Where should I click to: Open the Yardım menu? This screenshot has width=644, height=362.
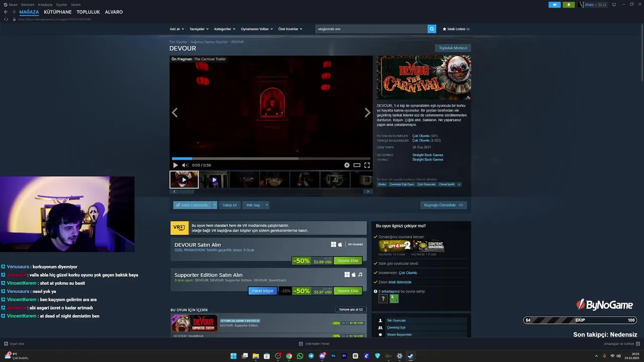pyautogui.click(x=75, y=5)
